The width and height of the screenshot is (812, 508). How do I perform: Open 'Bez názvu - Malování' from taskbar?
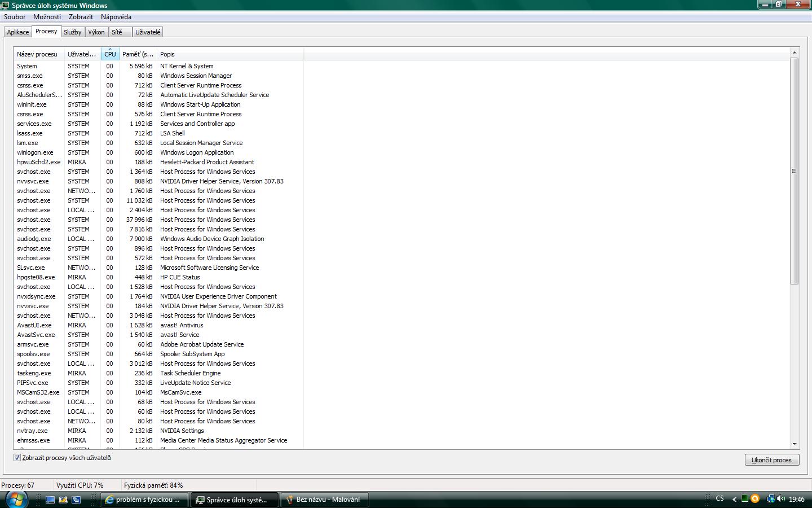point(325,500)
